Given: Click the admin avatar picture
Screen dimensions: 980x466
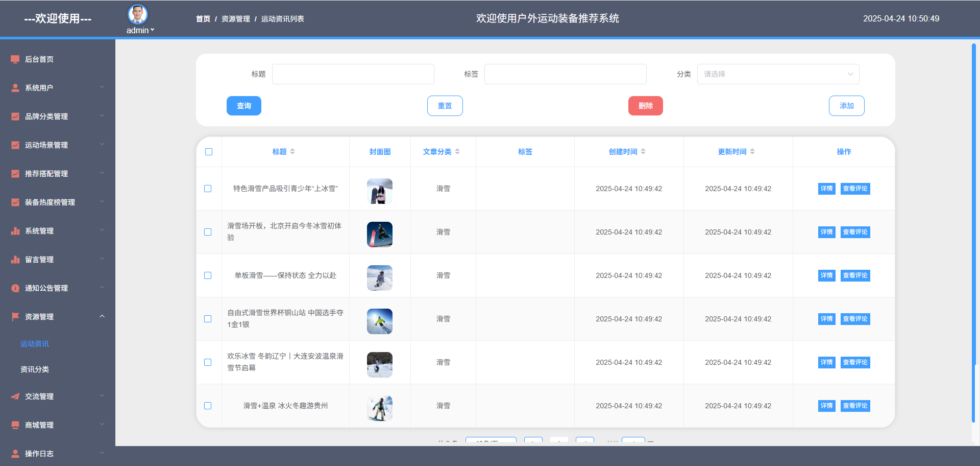Looking at the screenshot, I should [138, 14].
